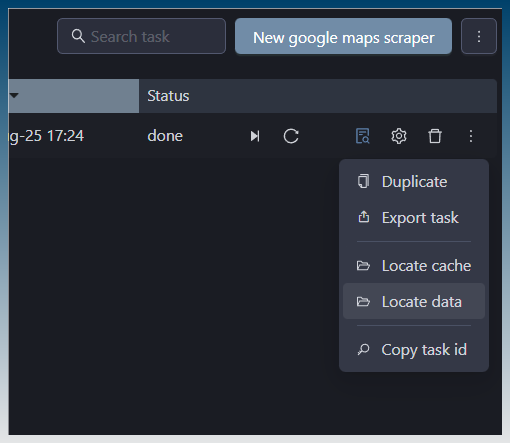Choose Locate data from the menu
Screen dimensions: 510x443
click(414, 301)
